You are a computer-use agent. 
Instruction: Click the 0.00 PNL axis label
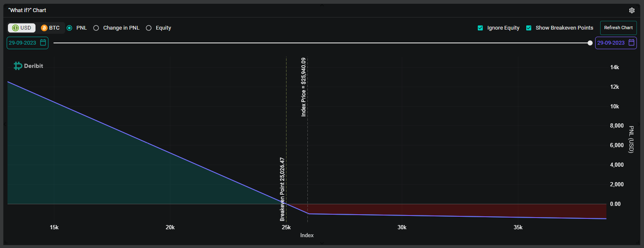click(614, 204)
